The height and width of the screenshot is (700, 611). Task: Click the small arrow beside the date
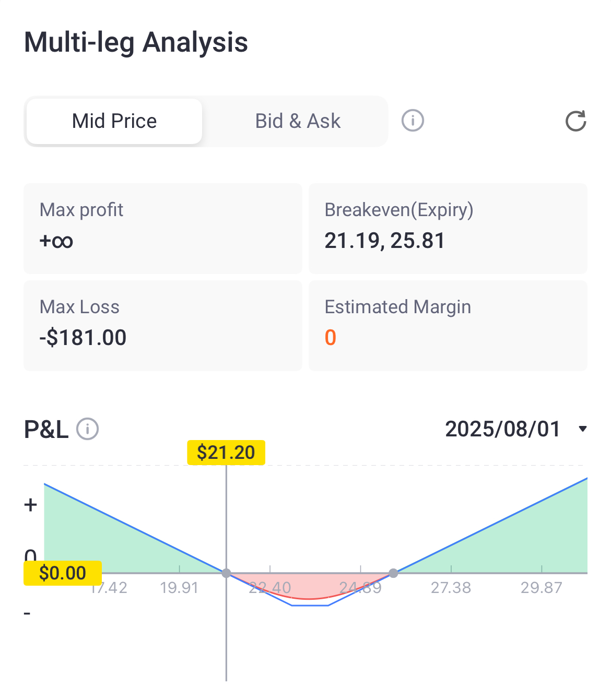(x=583, y=429)
